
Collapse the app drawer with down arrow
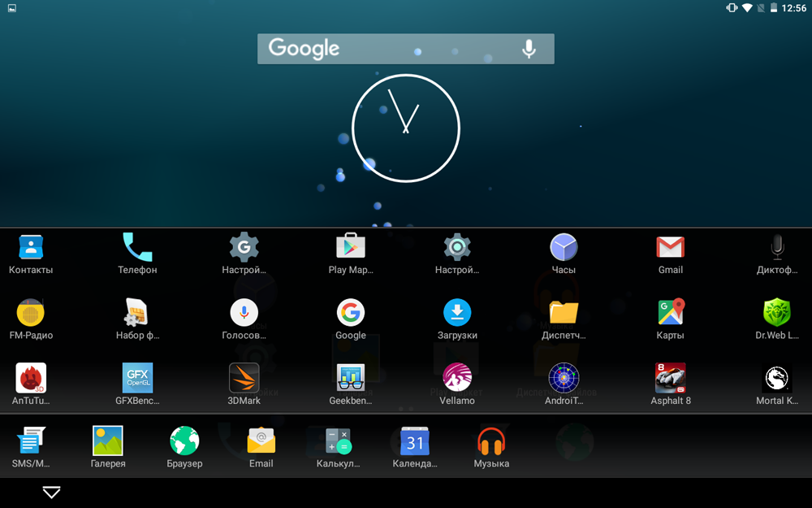[51, 492]
